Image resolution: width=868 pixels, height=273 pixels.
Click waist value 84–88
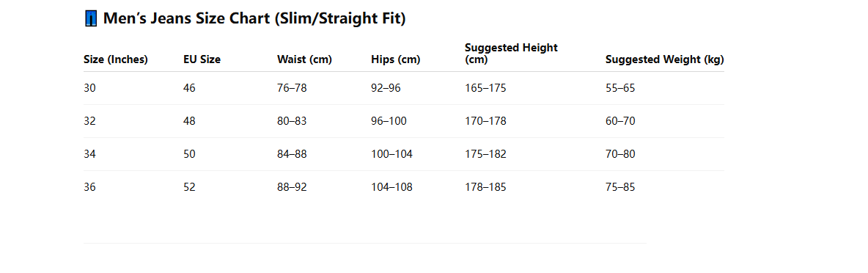[292, 155]
